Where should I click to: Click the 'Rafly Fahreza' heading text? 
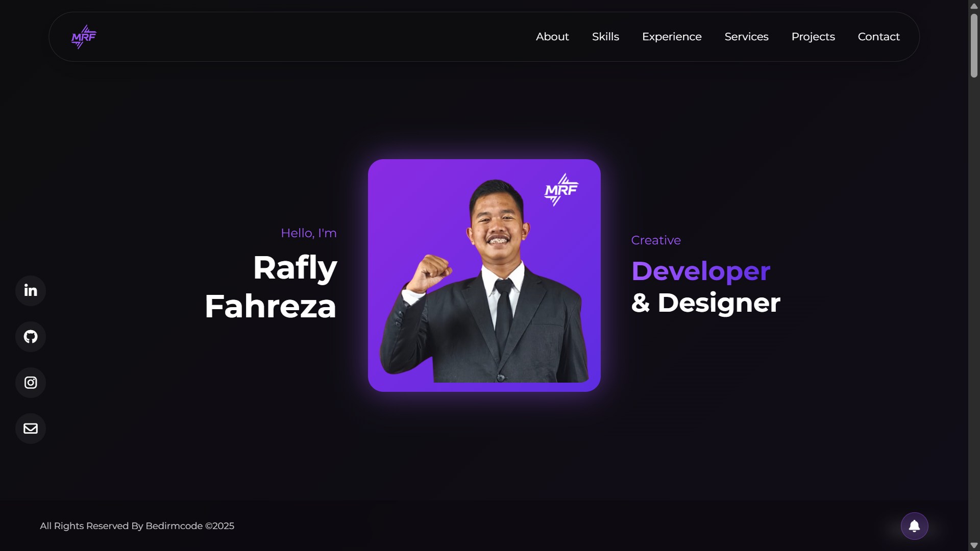(x=269, y=287)
